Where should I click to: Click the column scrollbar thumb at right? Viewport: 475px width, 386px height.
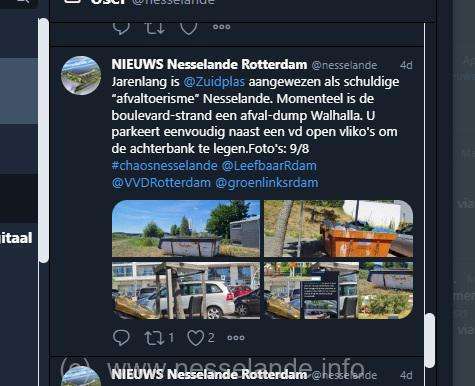pyautogui.click(x=430, y=340)
